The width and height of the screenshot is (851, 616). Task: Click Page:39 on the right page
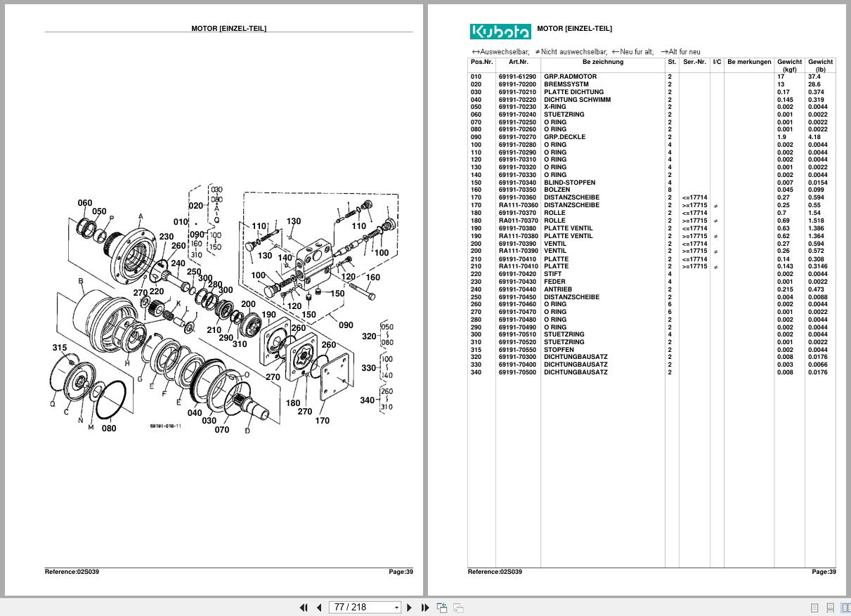coord(824,572)
